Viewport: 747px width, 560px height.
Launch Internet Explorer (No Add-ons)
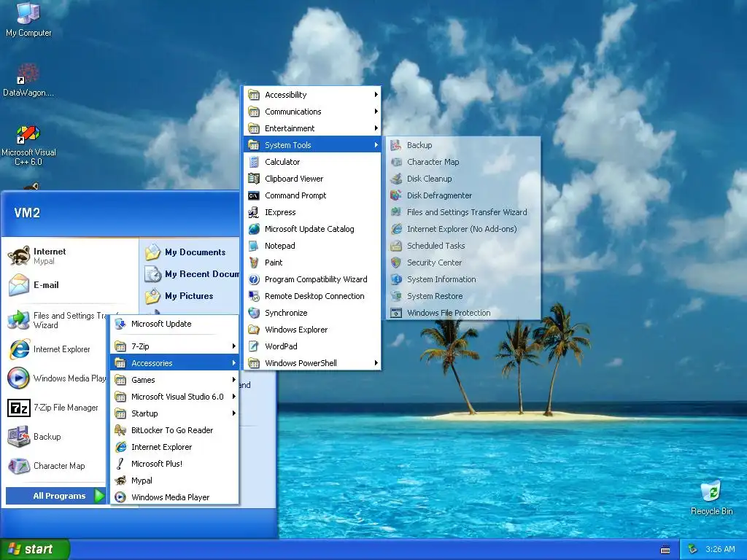click(463, 229)
